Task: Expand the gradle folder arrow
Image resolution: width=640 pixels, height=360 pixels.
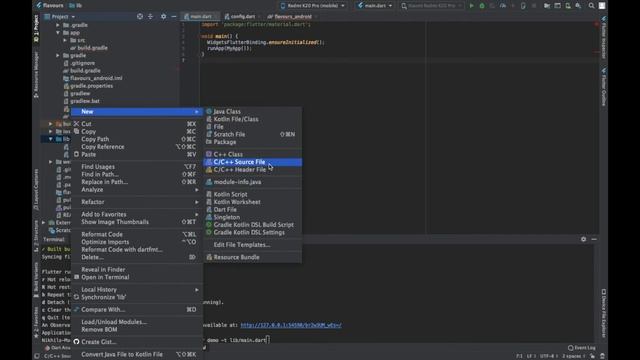Action: click(x=58, y=56)
